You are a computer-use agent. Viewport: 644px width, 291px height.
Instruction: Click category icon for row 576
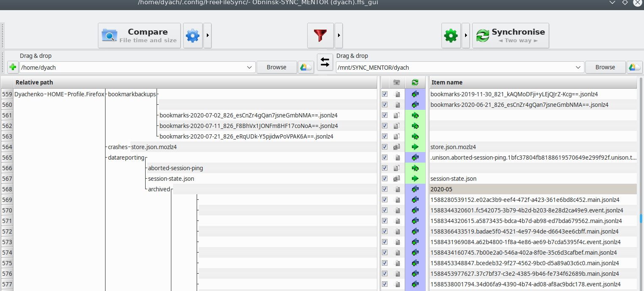pyautogui.click(x=397, y=274)
